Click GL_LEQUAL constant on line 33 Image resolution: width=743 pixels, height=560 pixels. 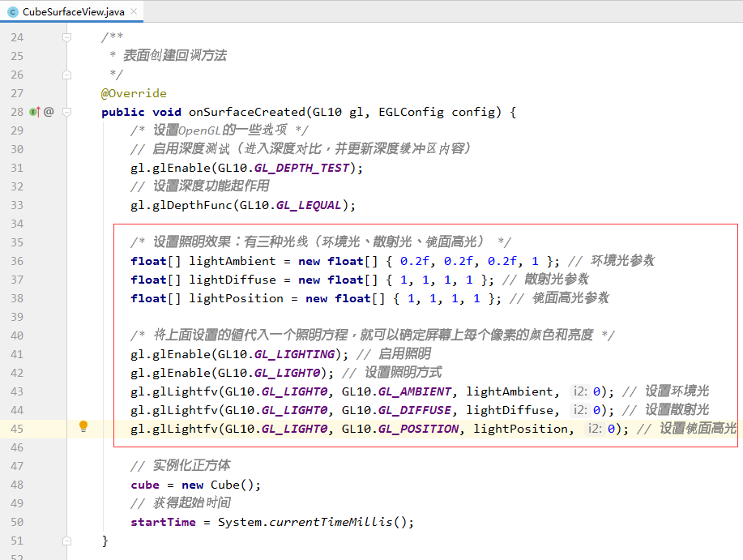tap(309, 206)
